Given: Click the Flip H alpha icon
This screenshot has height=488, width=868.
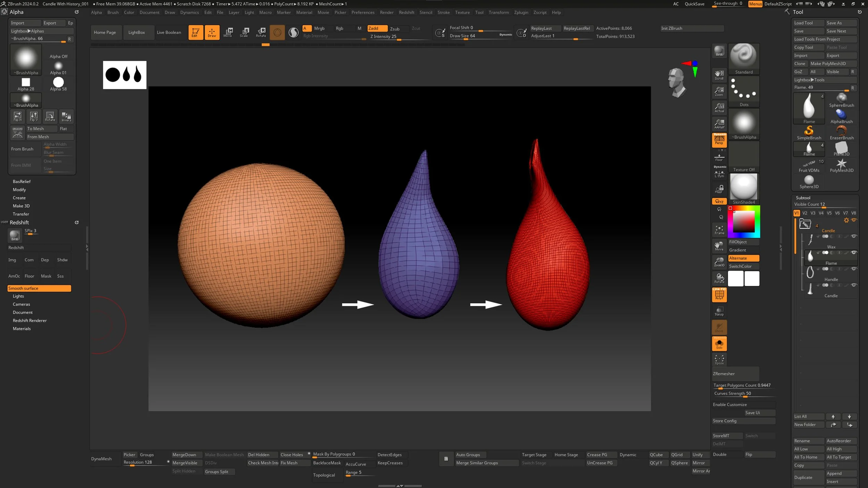Looking at the screenshot, I should 18,116.
